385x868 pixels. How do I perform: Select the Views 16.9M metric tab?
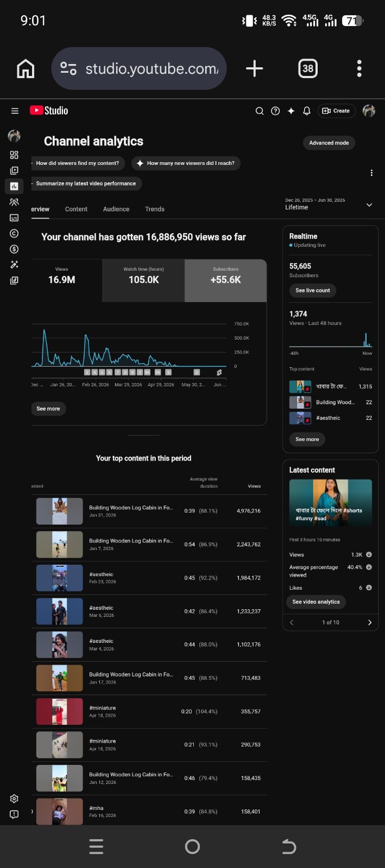(67, 280)
